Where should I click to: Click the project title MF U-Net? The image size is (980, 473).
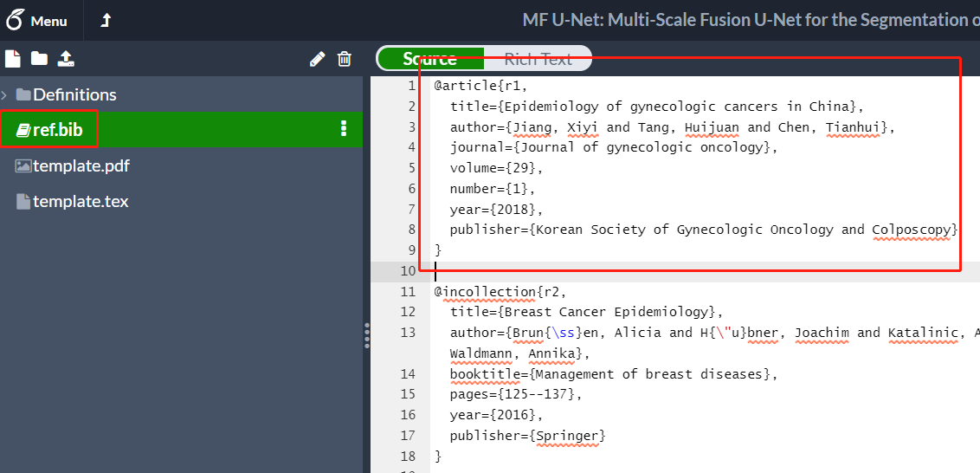tap(751, 20)
